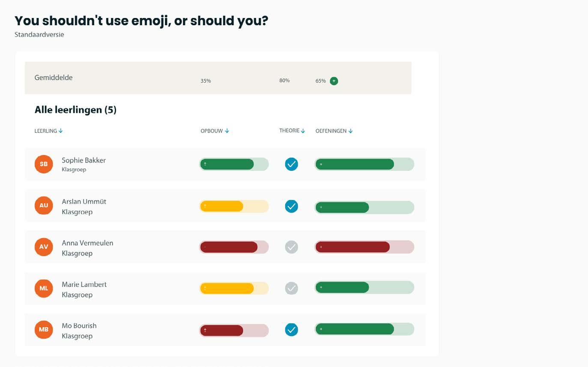Sort by the Leerling column arrow
Image resolution: width=588 pixels, height=367 pixels.
[x=61, y=131]
